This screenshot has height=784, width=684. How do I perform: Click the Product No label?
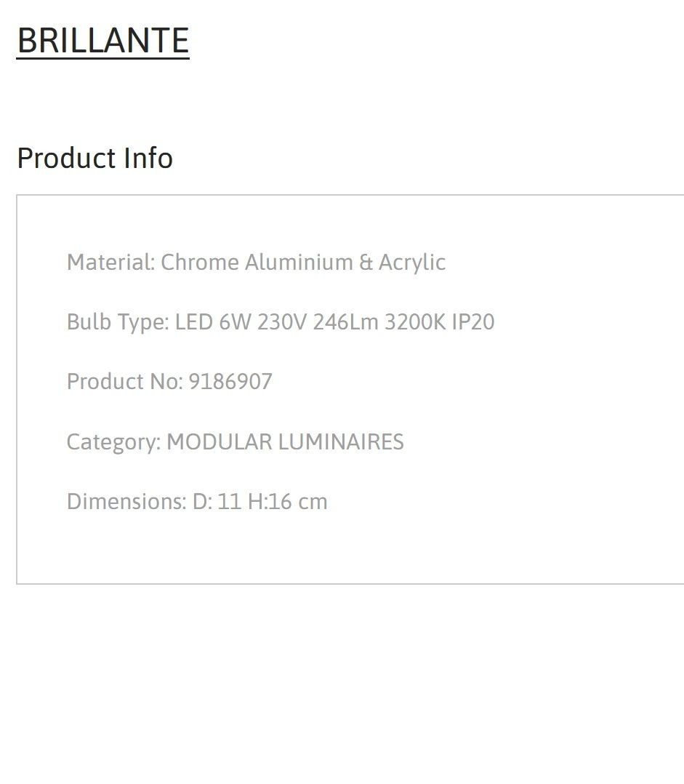click(124, 382)
